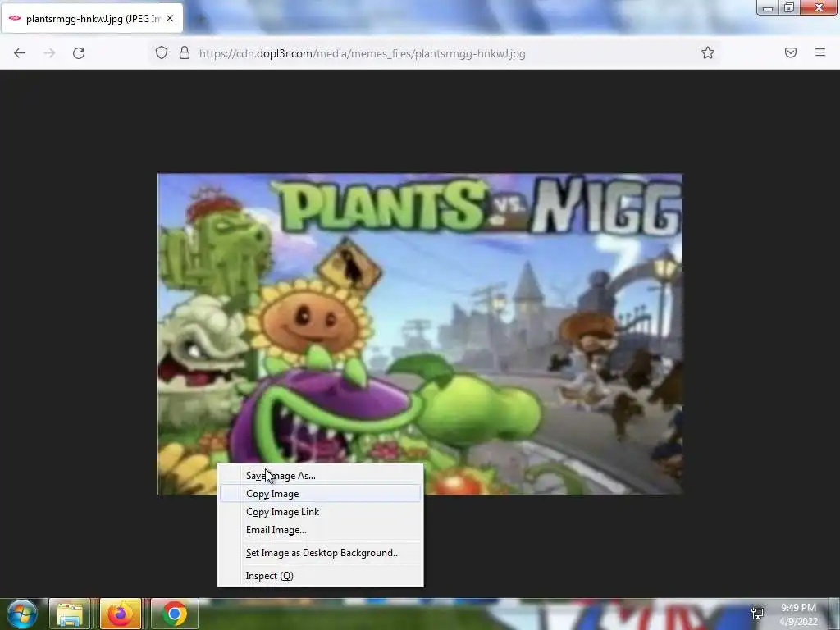Click the forward navigation arrow

click(x=49, y=53)
